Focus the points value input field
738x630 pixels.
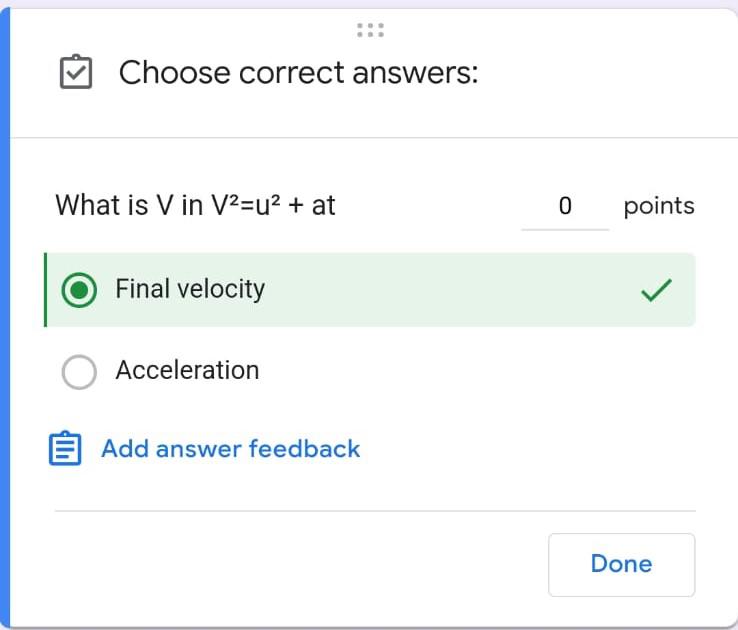pyautogui.click(x=565, y=206)
